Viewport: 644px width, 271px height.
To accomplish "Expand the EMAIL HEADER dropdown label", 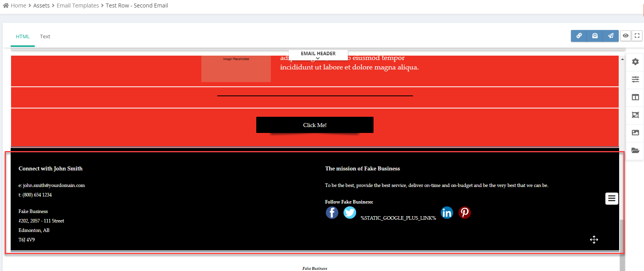I will click(x=318, y=55).
